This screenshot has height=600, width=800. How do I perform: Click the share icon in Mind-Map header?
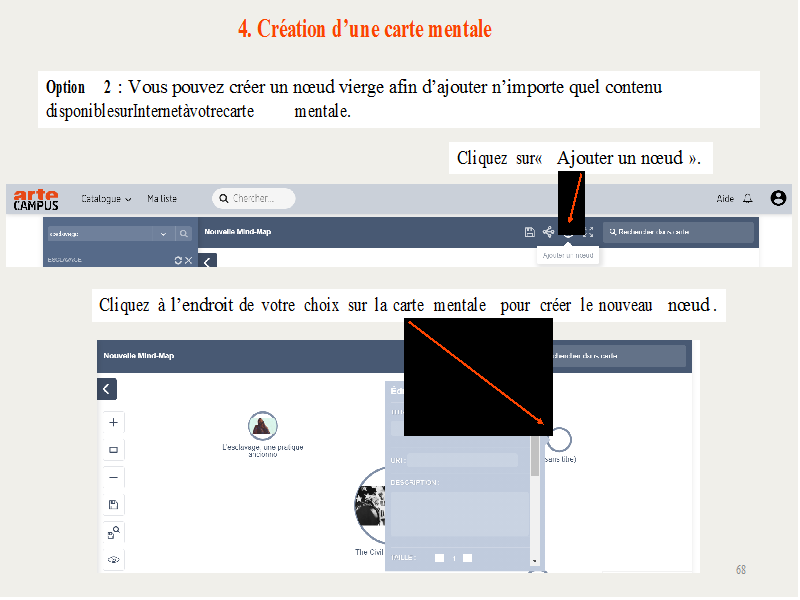(548, 232)
